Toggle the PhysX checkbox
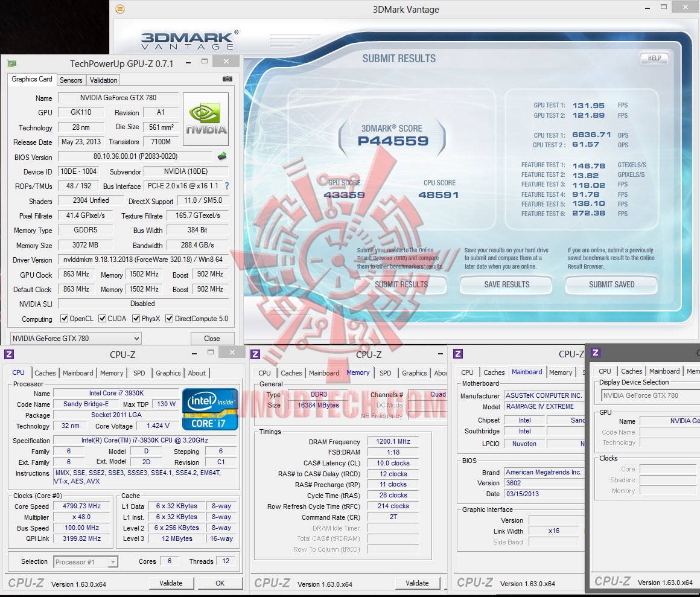Image resolution: width=700 pixels, height=597 pixels. pos(136,318)
